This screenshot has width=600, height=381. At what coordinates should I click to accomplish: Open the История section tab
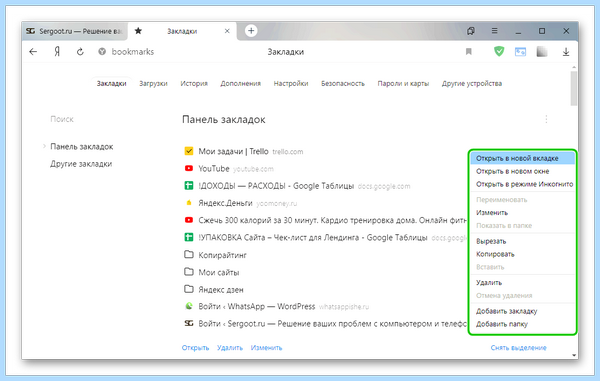click(x=194, y=83)
